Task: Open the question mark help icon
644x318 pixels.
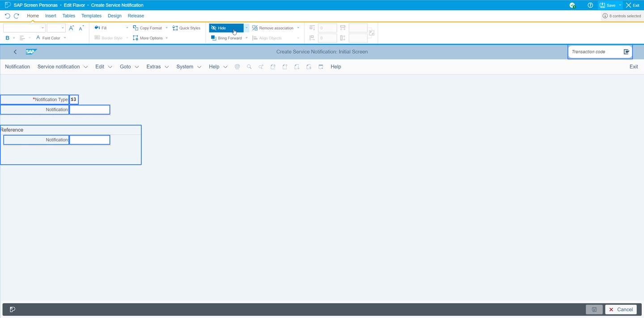Action: (x=590, y=5)
